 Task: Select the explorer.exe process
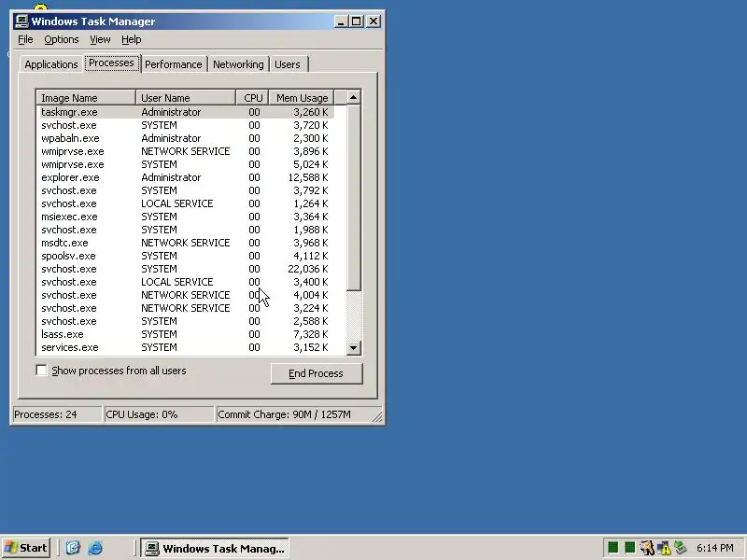click(185, 177)
